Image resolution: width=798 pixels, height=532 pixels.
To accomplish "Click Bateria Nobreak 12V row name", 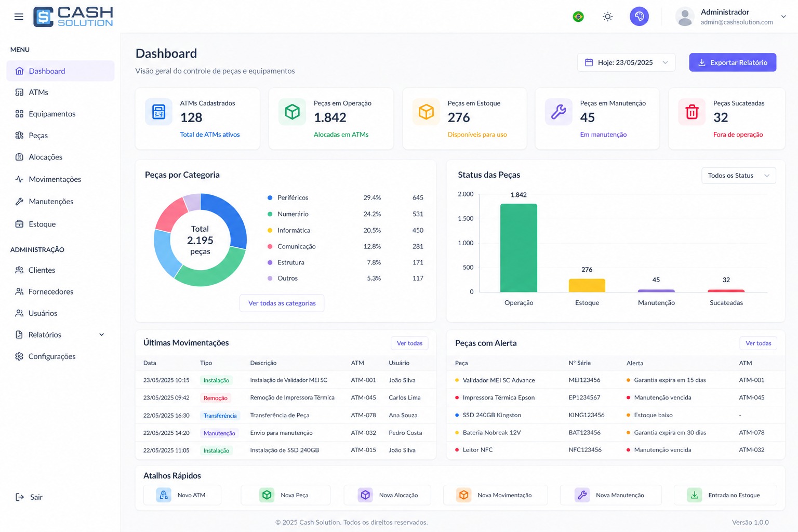I will (x=491, y=433).
